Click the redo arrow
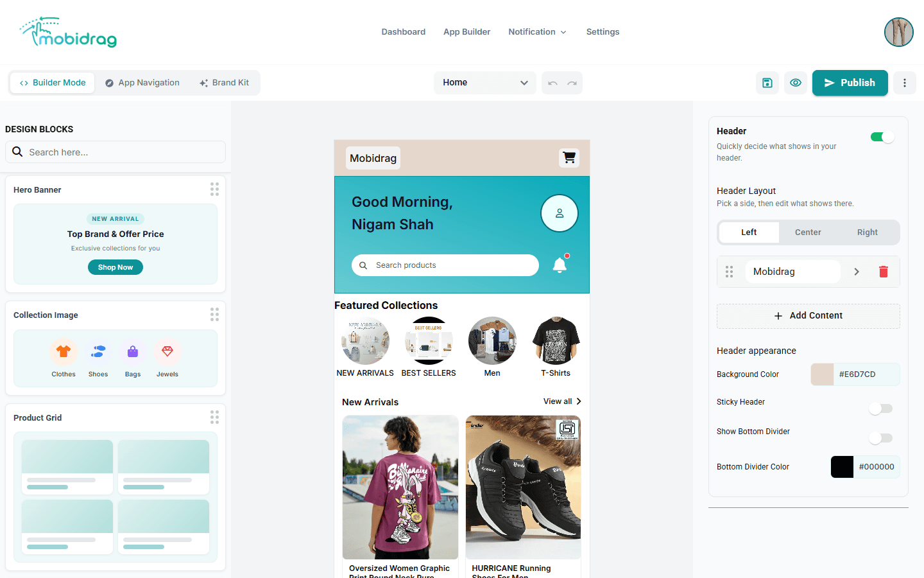Viewport: 924px width, 578px height. [x=572, y=83]
